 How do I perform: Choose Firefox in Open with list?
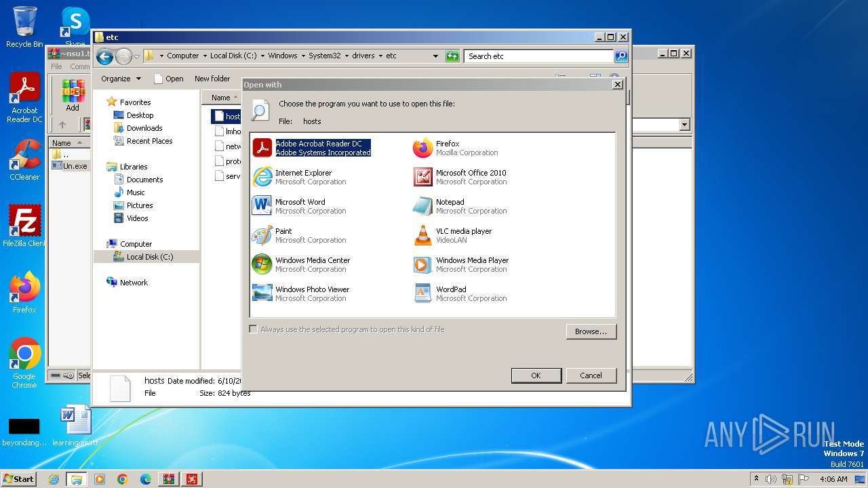(x=456, y=148)
